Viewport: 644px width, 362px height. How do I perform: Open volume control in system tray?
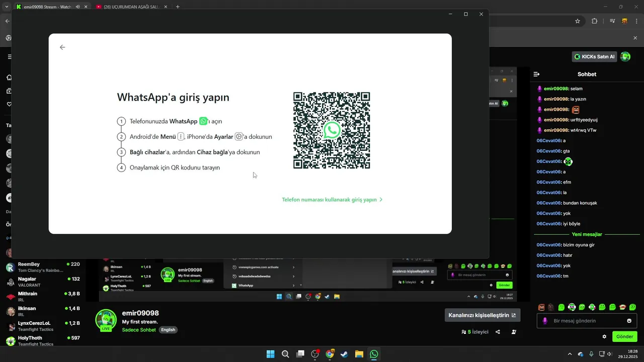[x=609, y=354]
